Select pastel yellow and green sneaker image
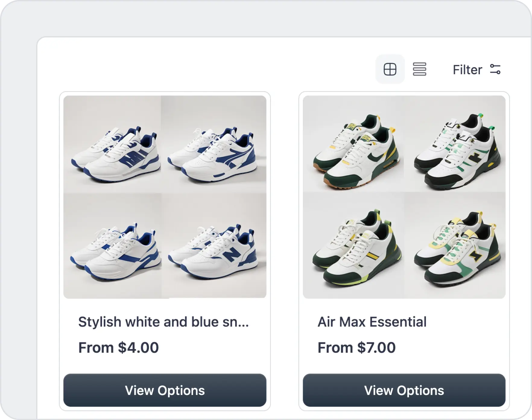 click(455, 246)
